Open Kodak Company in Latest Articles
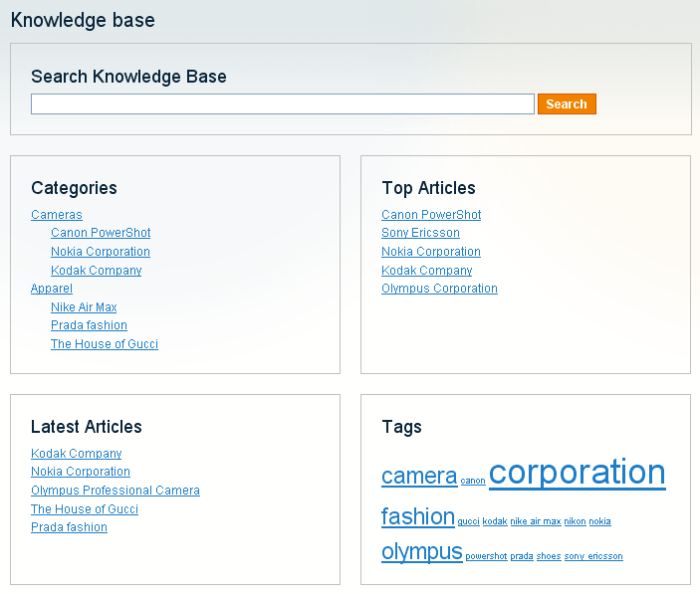This screenshot has height=594, width=700. pyautogui.click(x=77, y=454)
